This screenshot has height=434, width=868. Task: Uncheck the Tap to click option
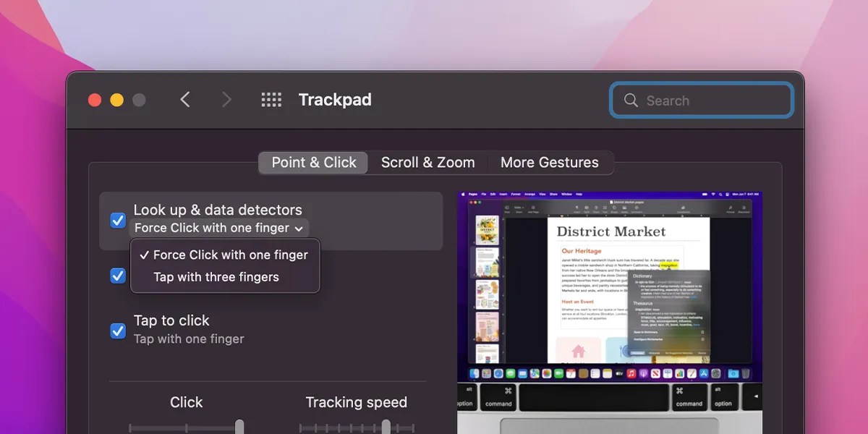pyautogui.click(x=117, y=331)
